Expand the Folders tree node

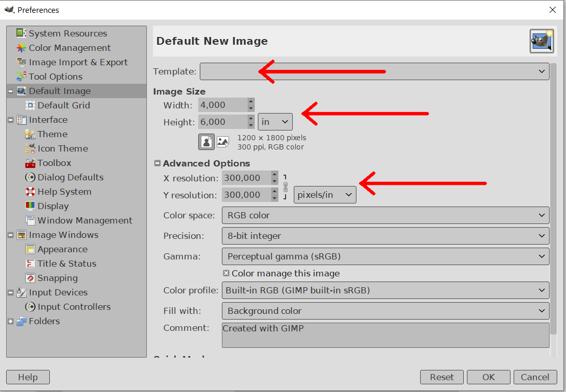click(x=11, y=321)
